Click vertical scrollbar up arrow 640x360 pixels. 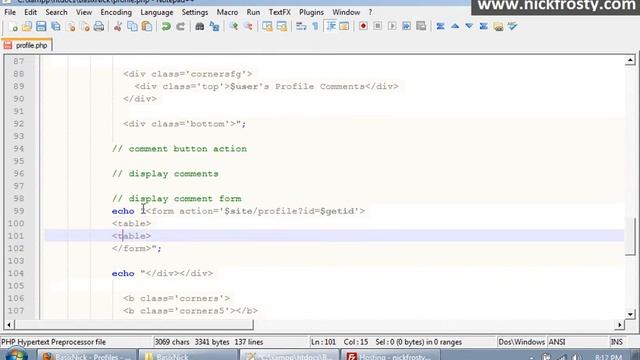point(630,60)
